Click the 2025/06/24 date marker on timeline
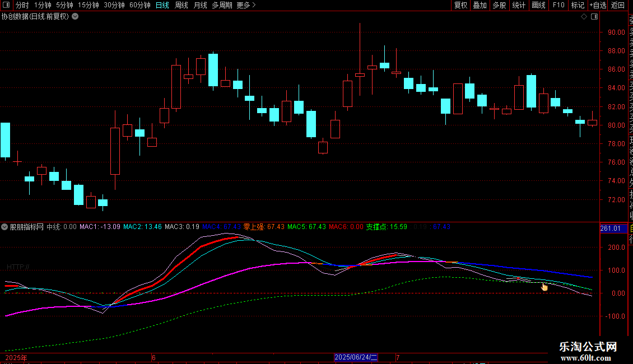The width and height of the screenshot is (633, 364). click(x=356, y=357)
